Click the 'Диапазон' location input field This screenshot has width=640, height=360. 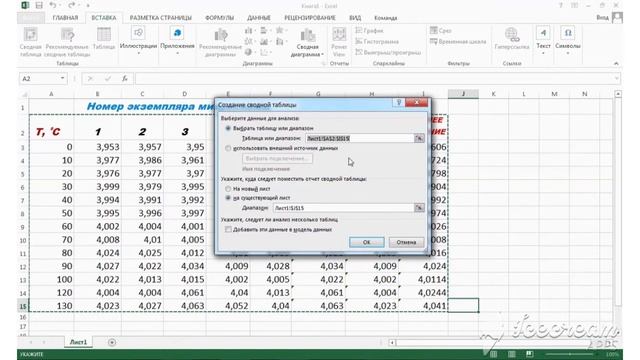(343, 208)
